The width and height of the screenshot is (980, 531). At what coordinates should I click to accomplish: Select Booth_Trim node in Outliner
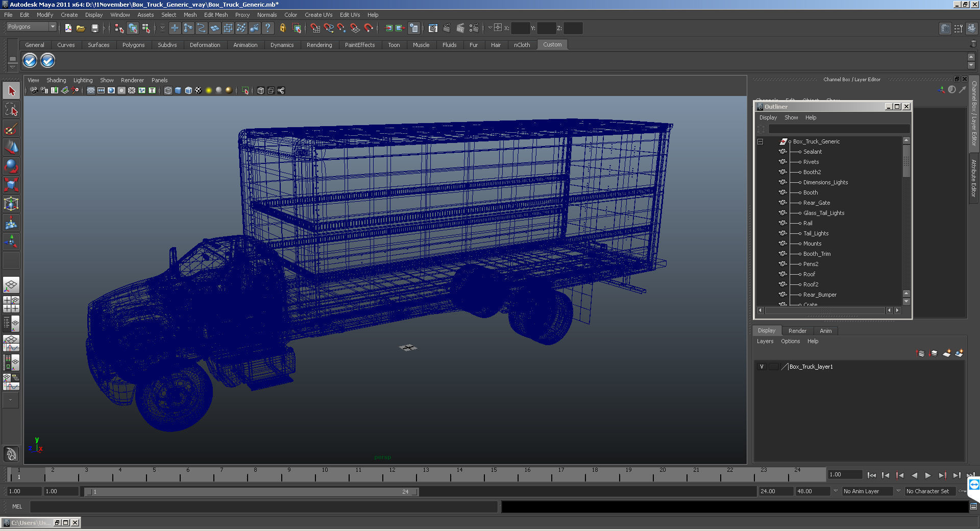tap(817, 254)
